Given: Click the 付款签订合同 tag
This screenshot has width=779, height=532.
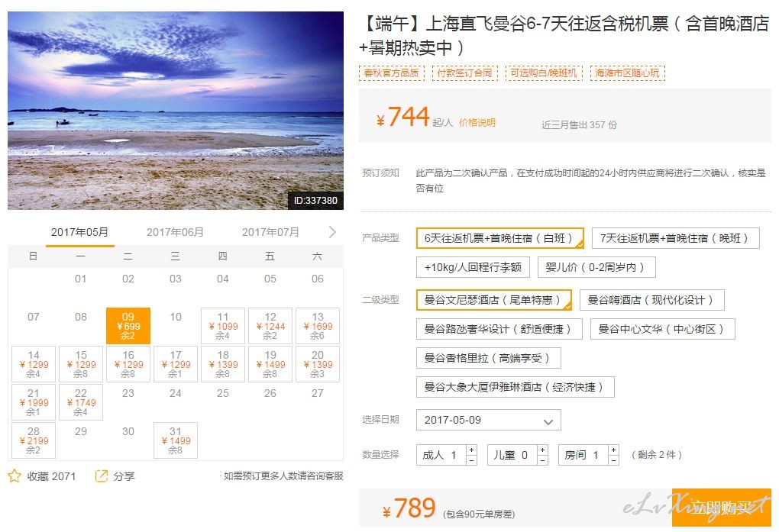Looking at the screenshot, I should pos(464,73).
